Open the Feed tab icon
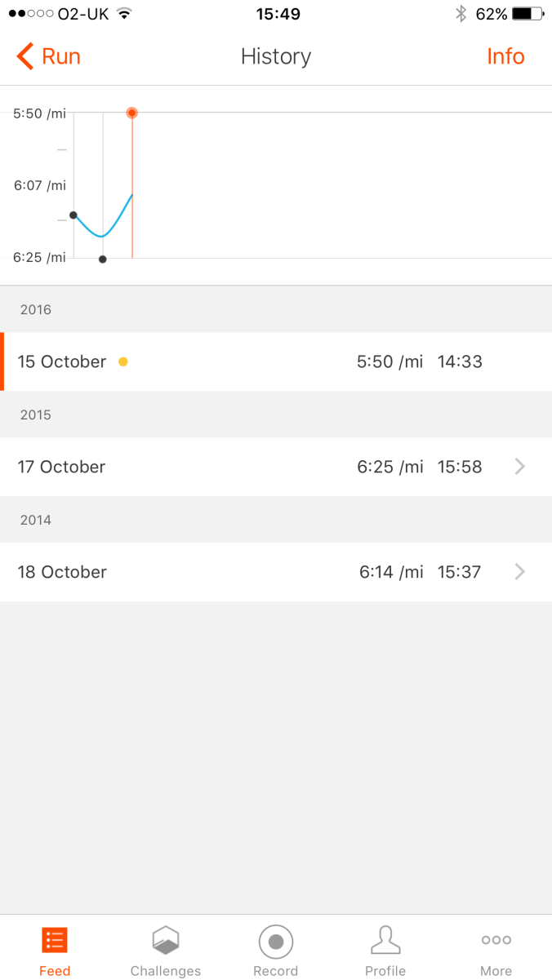 55,941
